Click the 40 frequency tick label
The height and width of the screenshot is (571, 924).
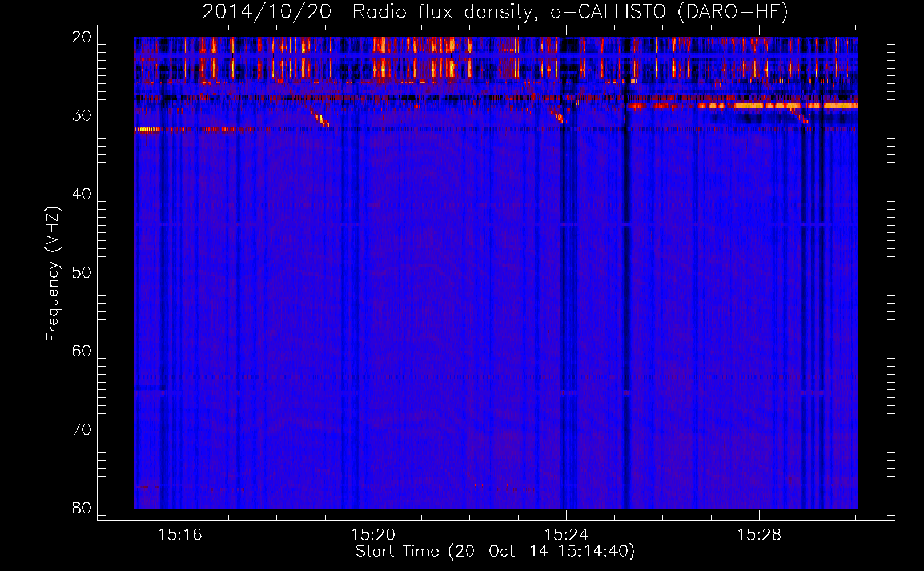(82, 194)
